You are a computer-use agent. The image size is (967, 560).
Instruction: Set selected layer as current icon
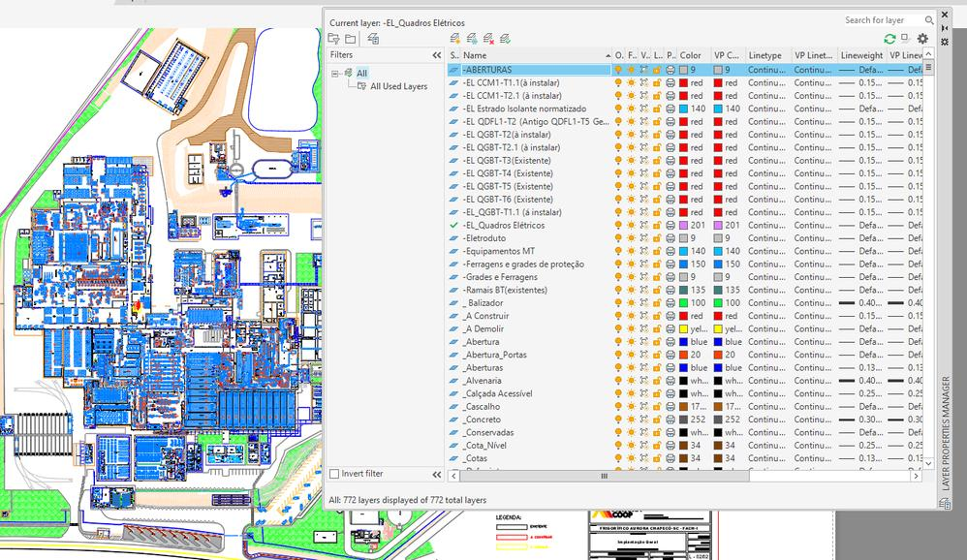(x=505, y=39)
